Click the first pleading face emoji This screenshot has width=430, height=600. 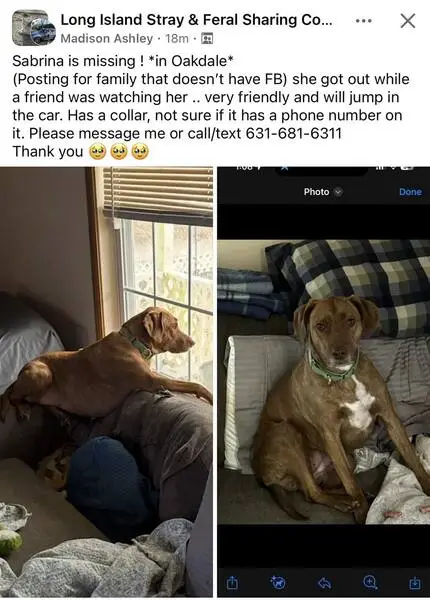tap(98, 152)
